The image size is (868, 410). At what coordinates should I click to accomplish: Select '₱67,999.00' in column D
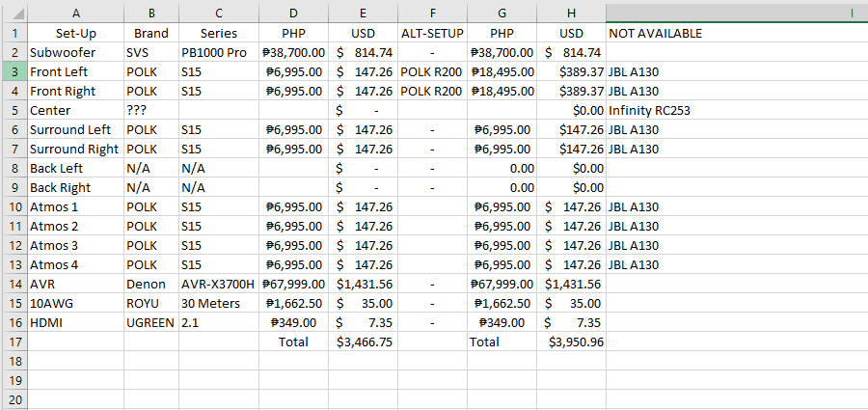tap(293, 285)
